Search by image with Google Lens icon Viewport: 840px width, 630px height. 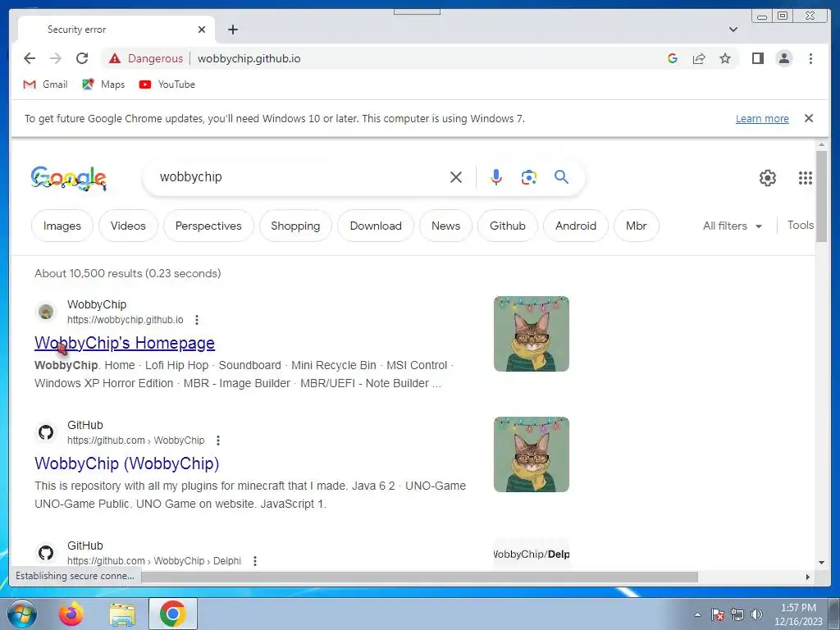click(529, 177)
